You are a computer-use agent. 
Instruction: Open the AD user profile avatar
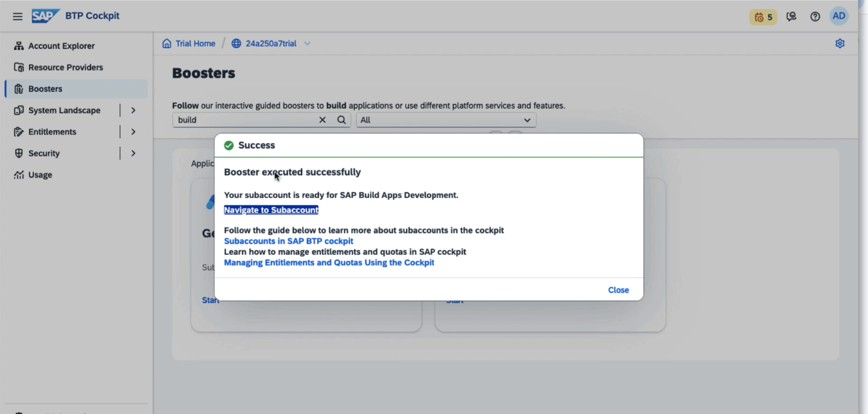point(838,16)
